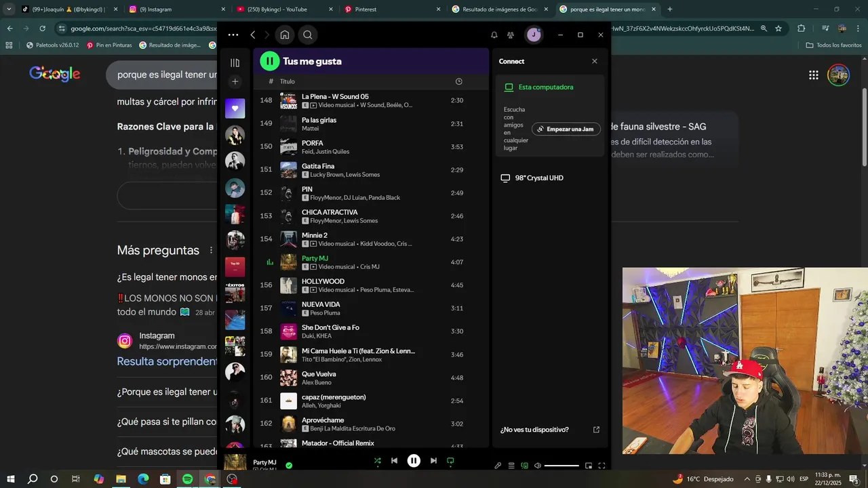Open Spotify Home

click(285, 35)
